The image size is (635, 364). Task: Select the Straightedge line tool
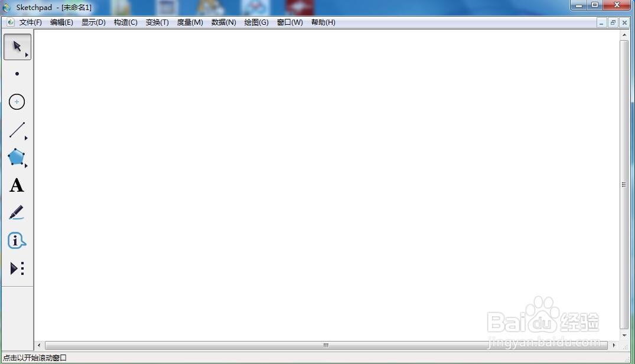17,130
